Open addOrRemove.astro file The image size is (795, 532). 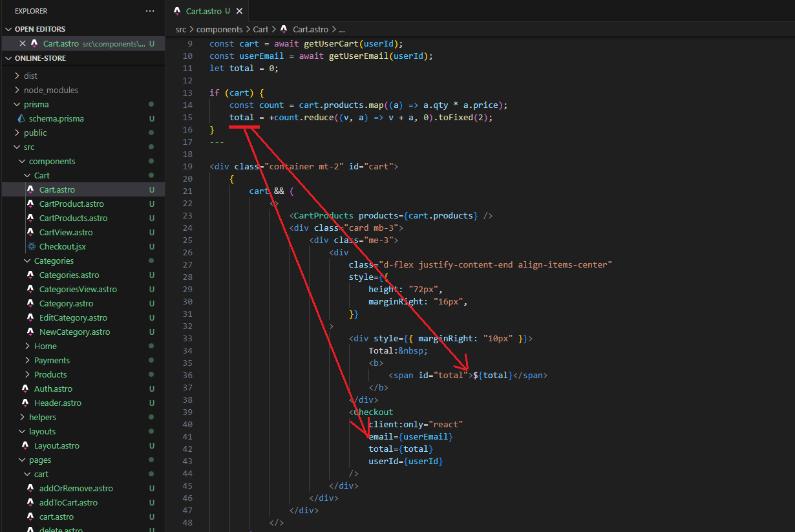[76, 488]
